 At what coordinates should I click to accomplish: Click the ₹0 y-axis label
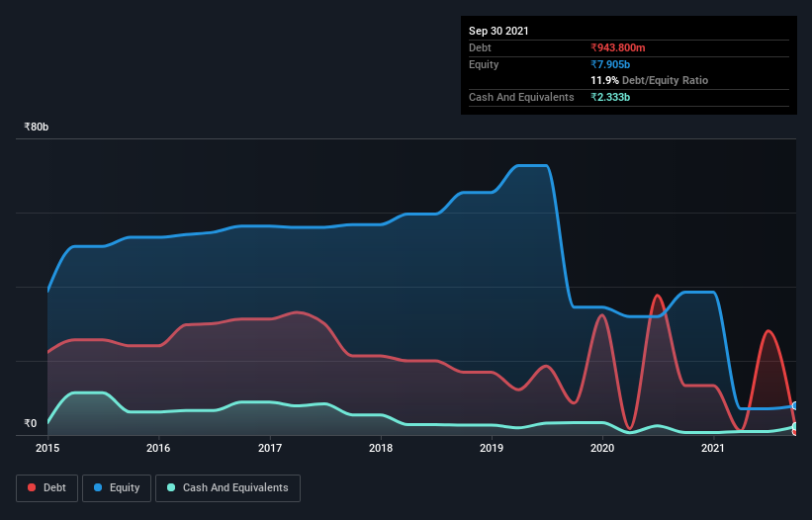point(31,423)
